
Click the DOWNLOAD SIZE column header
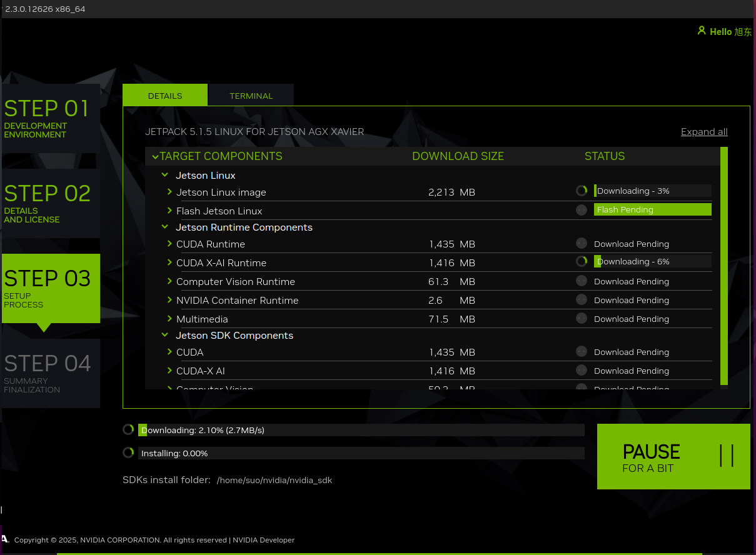coord(458,156)
